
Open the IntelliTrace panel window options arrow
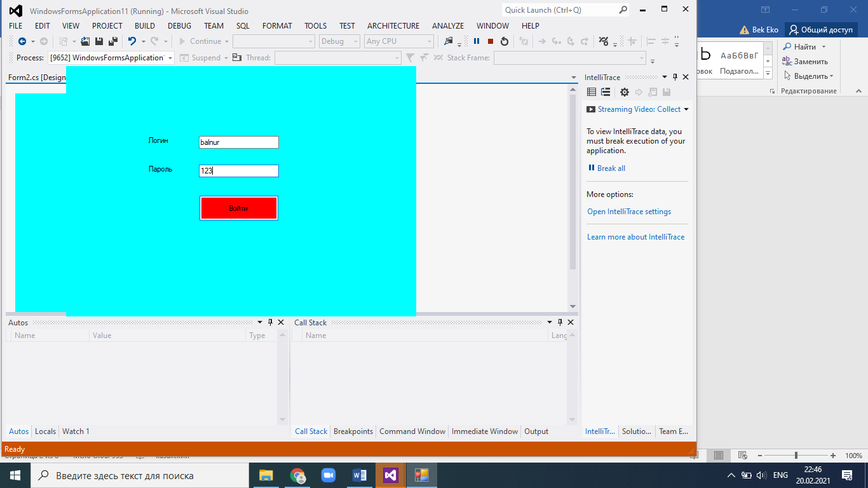coord(665,78)
